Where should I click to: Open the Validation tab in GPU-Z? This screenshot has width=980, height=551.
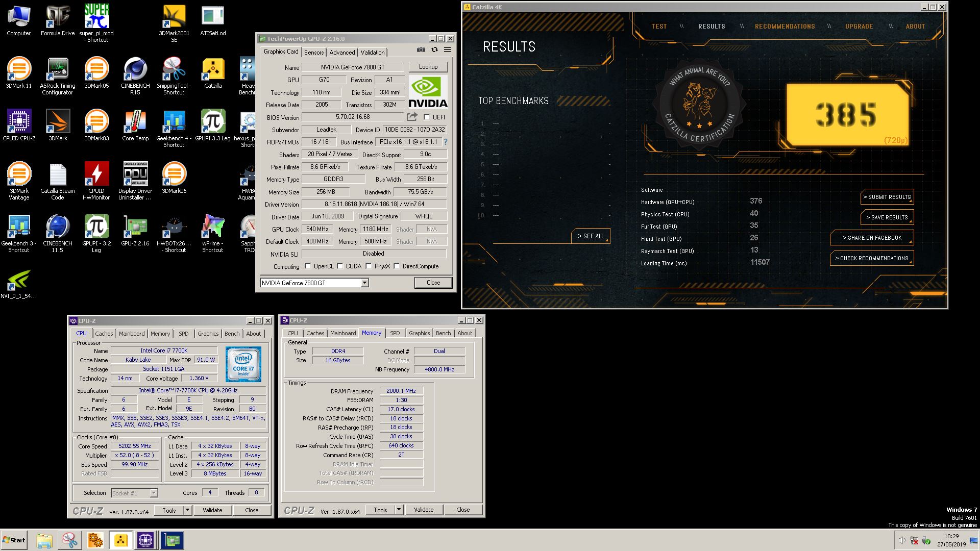point(373,53)
